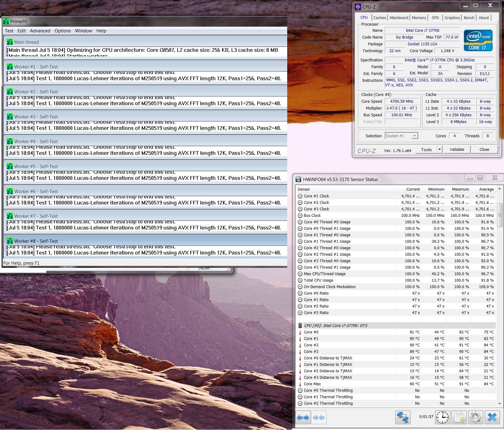504x430 pixels.
Task: Click the Minimum column header in HWiNFO
Action: pos(434,189)
